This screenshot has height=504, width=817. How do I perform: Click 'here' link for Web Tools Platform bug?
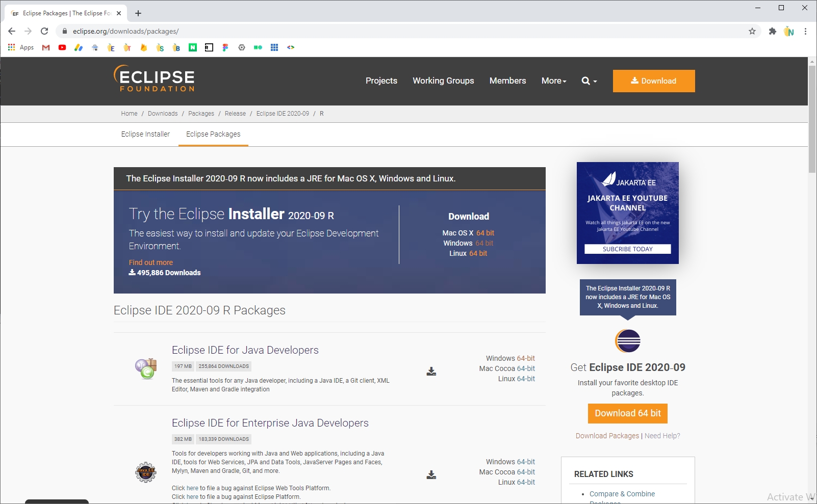pos(192,488)
